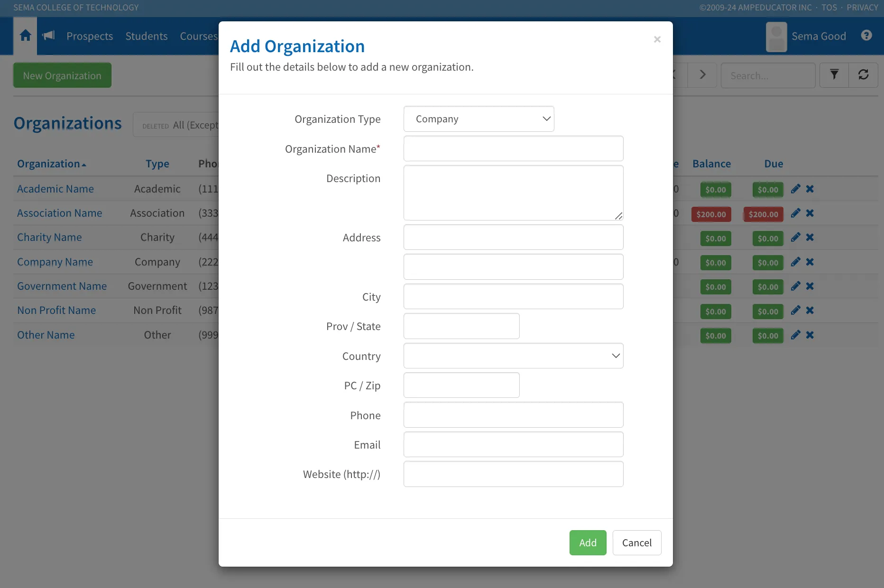Focus the Description text area
884x588 pixels.
tap(514, 193)
